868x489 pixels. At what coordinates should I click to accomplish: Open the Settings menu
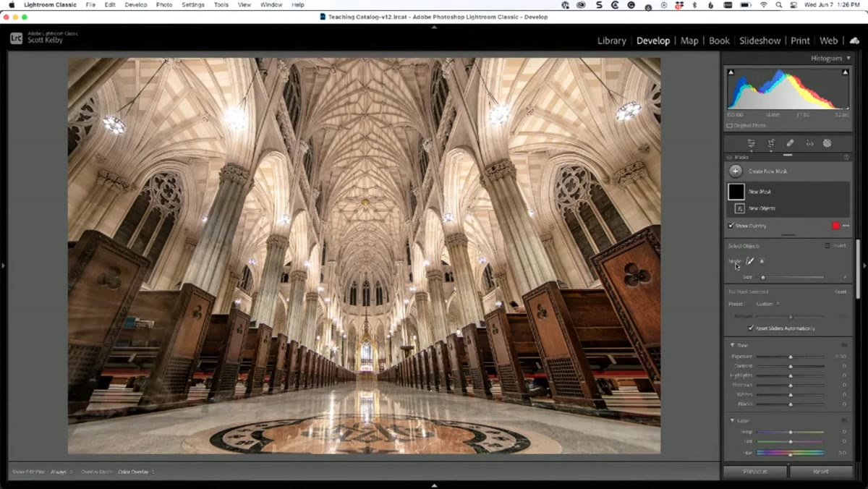[x=192, y=5]
